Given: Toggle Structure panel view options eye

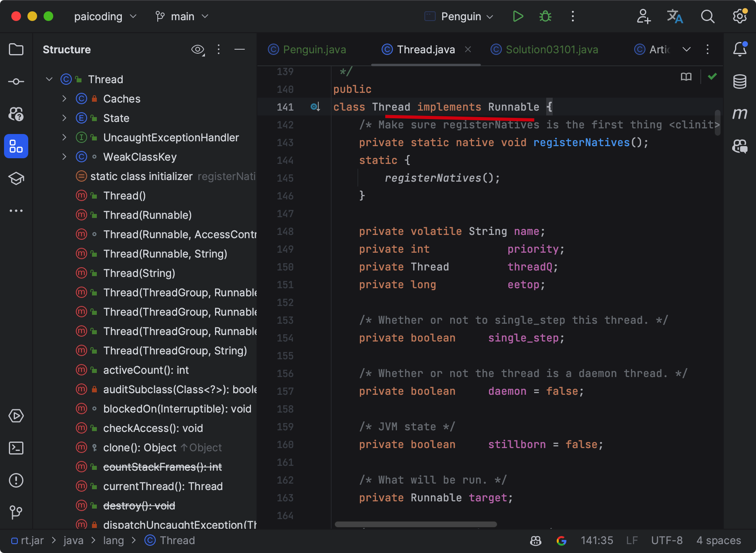Looking at the screenshot, I should pos(198,49).
